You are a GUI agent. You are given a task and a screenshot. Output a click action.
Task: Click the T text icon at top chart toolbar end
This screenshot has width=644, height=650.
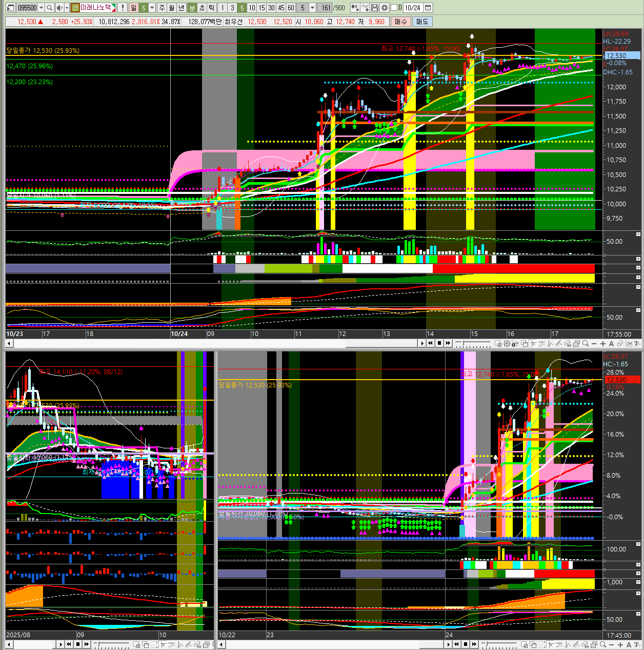[x=637, y=344]
